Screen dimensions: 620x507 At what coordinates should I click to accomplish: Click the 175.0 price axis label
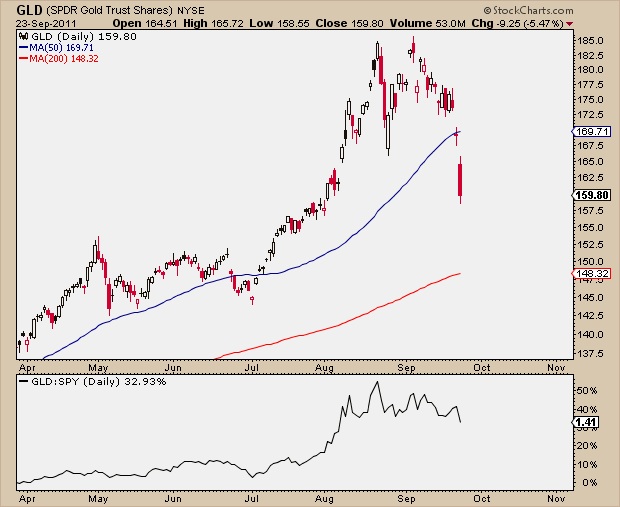click(x=590, y=100)
